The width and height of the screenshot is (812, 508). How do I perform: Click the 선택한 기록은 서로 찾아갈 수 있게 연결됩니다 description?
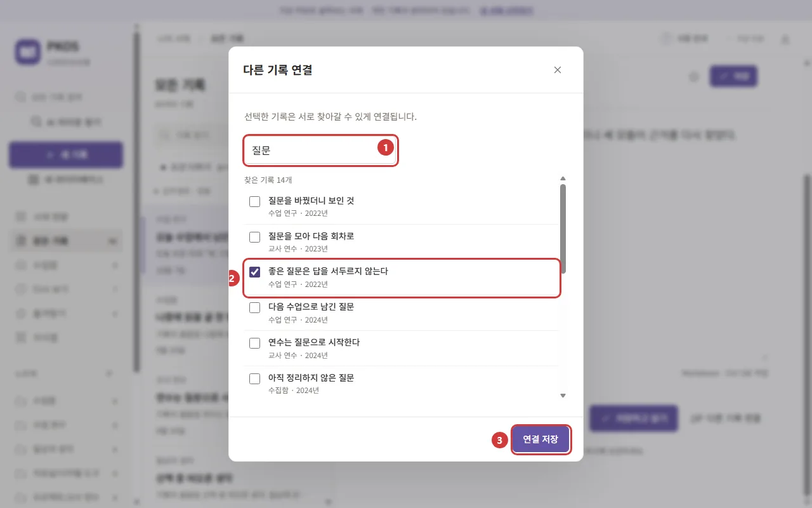pos(331,117)
